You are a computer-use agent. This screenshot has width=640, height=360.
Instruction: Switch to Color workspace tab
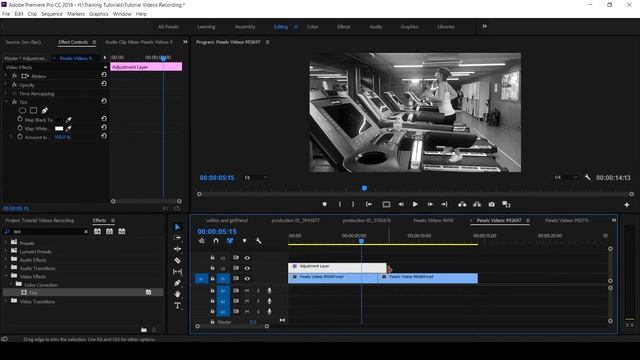tap(313, 27)
